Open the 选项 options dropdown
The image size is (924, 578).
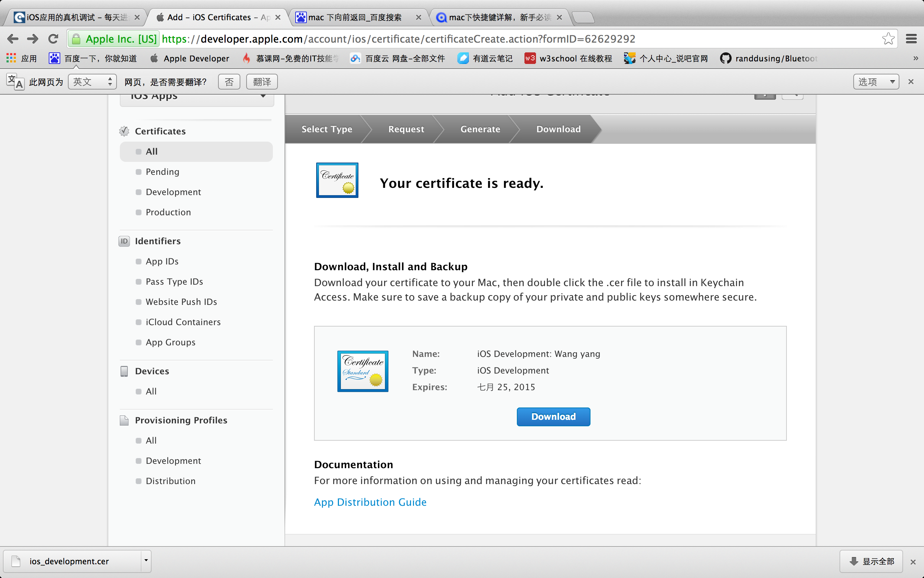point(876,82)
